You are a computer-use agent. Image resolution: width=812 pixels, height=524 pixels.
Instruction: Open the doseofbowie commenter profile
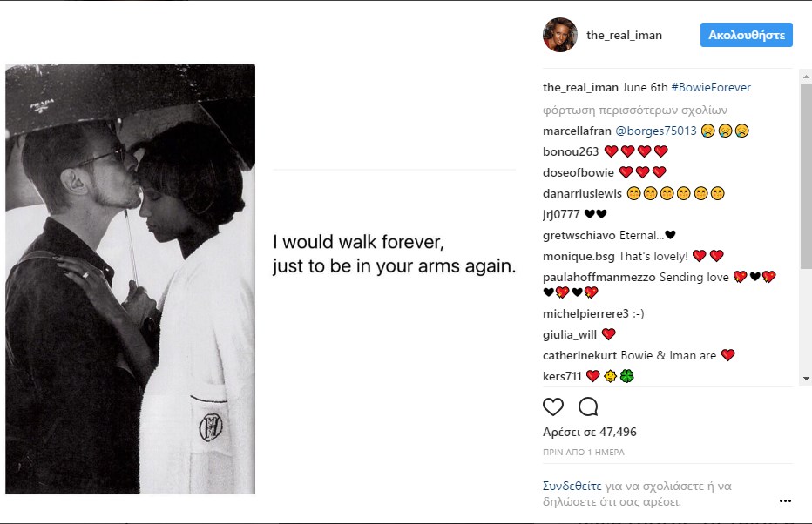click(x=578, y=172)
